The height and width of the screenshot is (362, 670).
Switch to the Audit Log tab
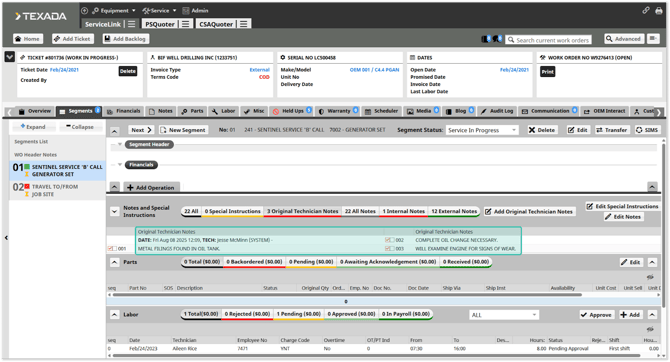497,111
